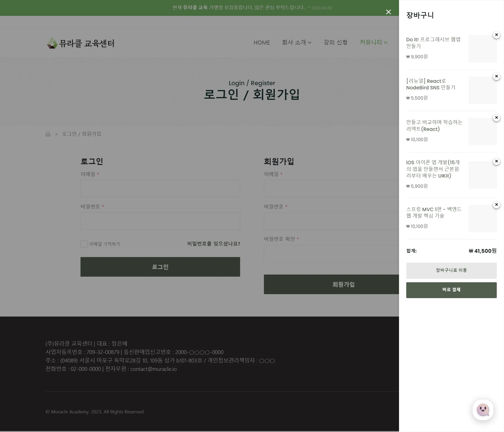The height and width of the screenshot is (432, 504).
Task: Open 비밀번호를 잊으셨나요? link
Action: [213, 244]
